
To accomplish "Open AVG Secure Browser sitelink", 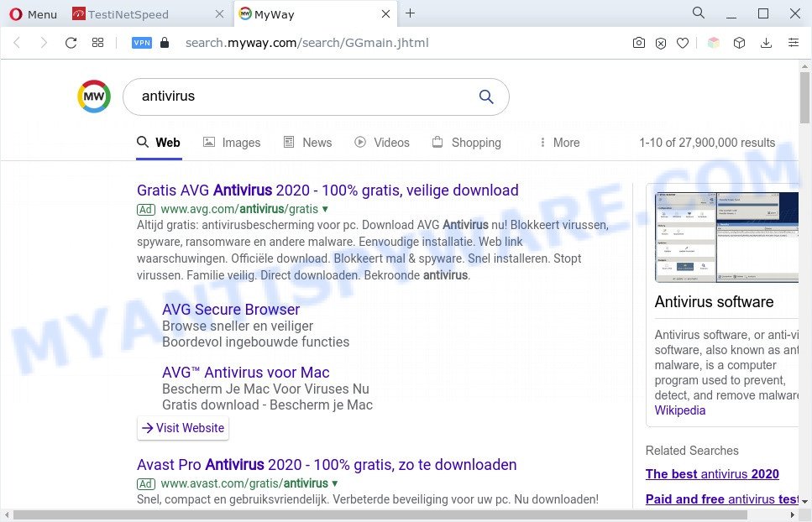I will 231,310.
